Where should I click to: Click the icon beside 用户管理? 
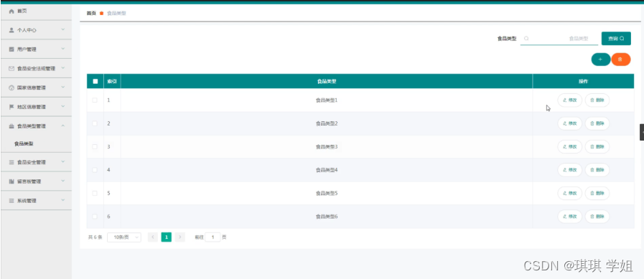[x=11, y=49]
